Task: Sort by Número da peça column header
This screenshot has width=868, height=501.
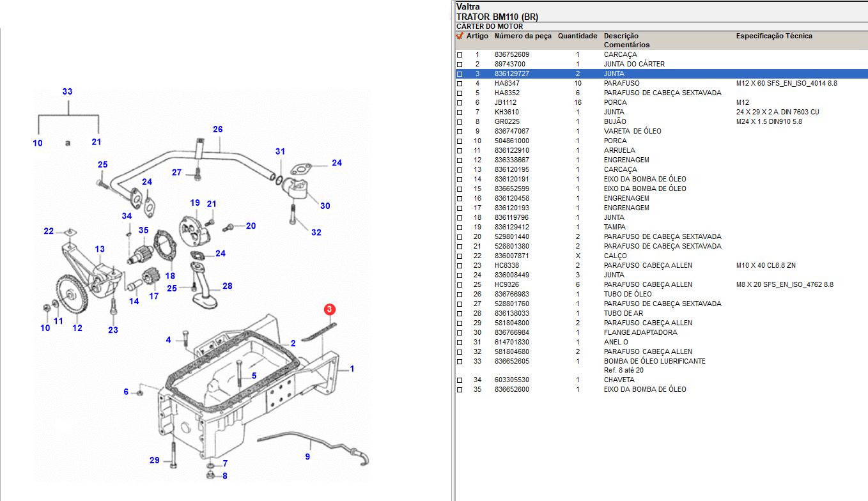Action: 522,36
